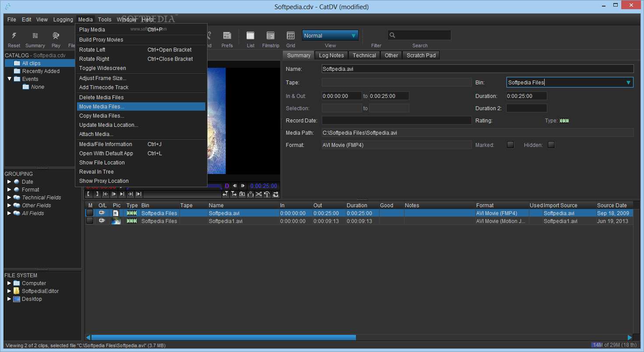The image size is (644, 352).
Task: Open the Scratch Pad tab
Action: click(421, 55)
